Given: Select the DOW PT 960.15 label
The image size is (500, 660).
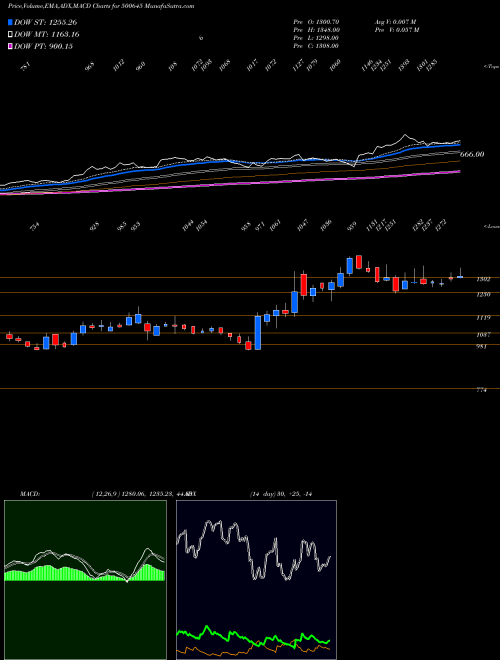Looking at the screenshot, I should click(x=43, y=46).
